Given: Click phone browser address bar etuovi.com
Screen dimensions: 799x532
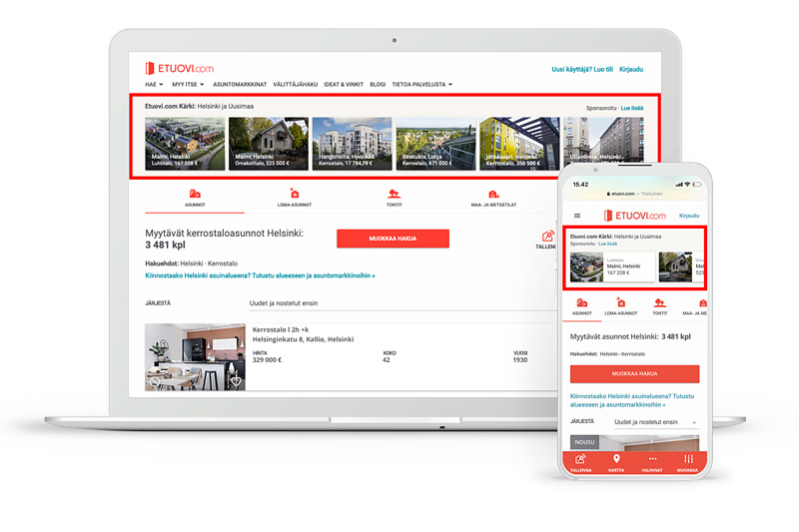Looking at the screenshot, I should tap(634, 194).
